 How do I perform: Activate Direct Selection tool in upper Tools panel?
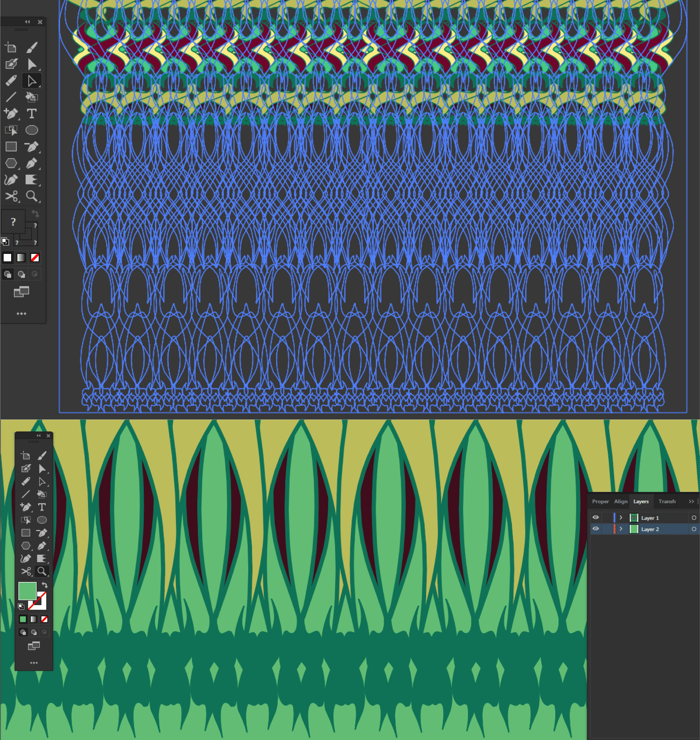coord(32,81)
